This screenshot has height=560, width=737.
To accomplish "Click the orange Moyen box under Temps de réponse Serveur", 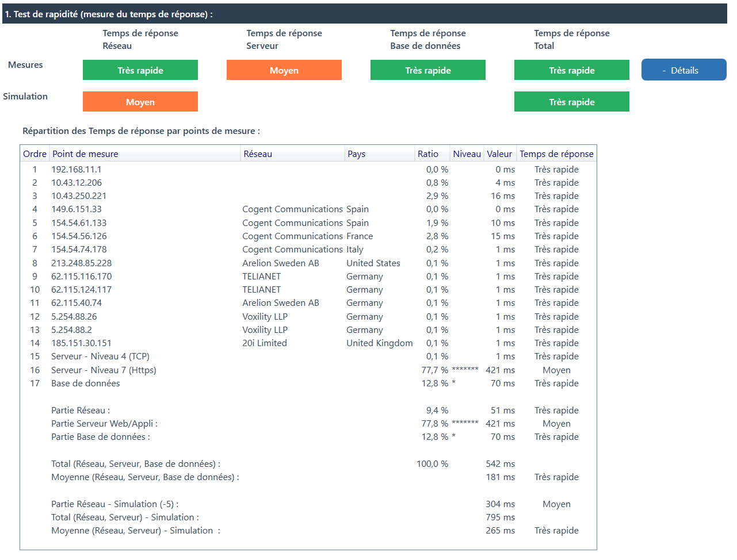I will pos(284,70).
